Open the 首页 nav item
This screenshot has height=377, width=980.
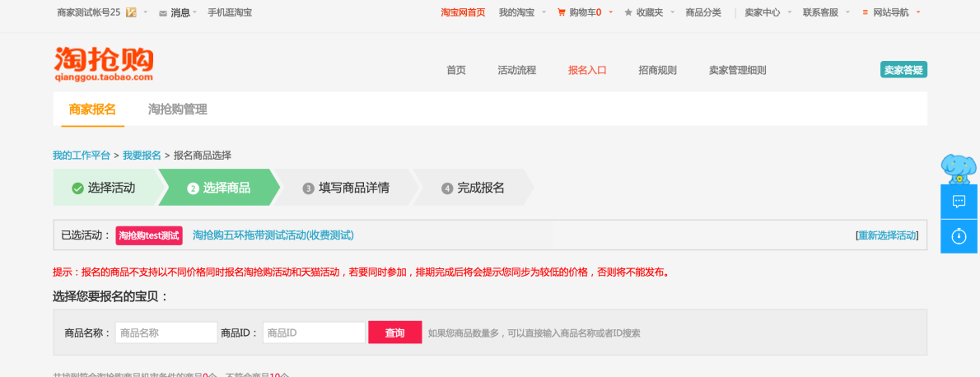pyautogui.click(x=455, y=70)
